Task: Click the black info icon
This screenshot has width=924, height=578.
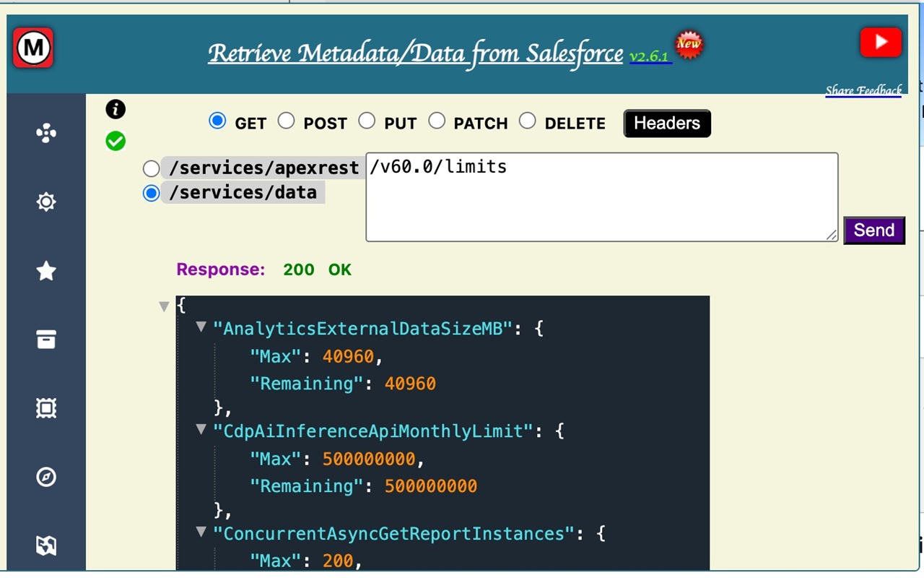Action: (115, 109)
